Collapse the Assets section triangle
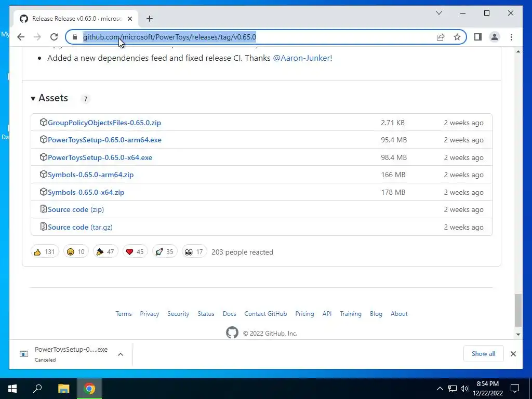This screenshot has height=399, width=532. (x=33, y=99)
